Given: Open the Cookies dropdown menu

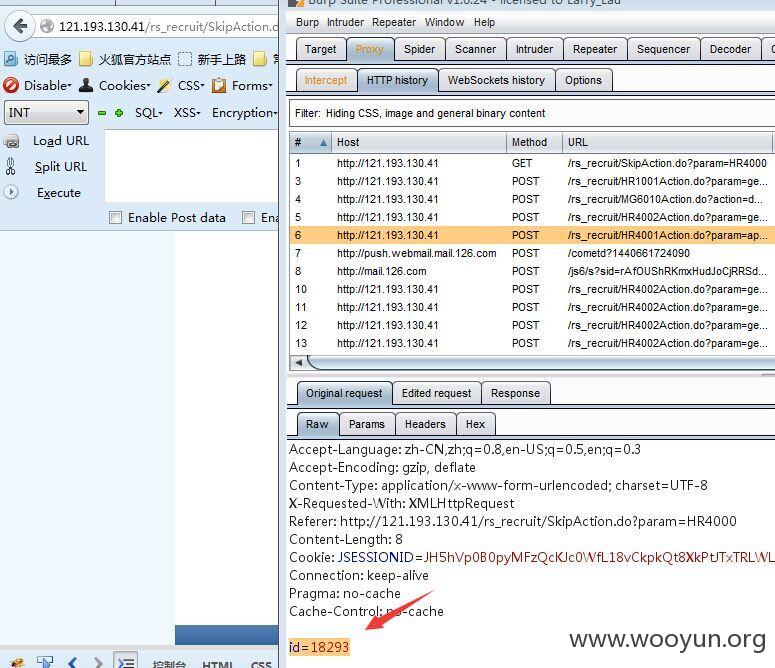Looking at the screenshot, I should pyautogui.click(x=115, y=85).
